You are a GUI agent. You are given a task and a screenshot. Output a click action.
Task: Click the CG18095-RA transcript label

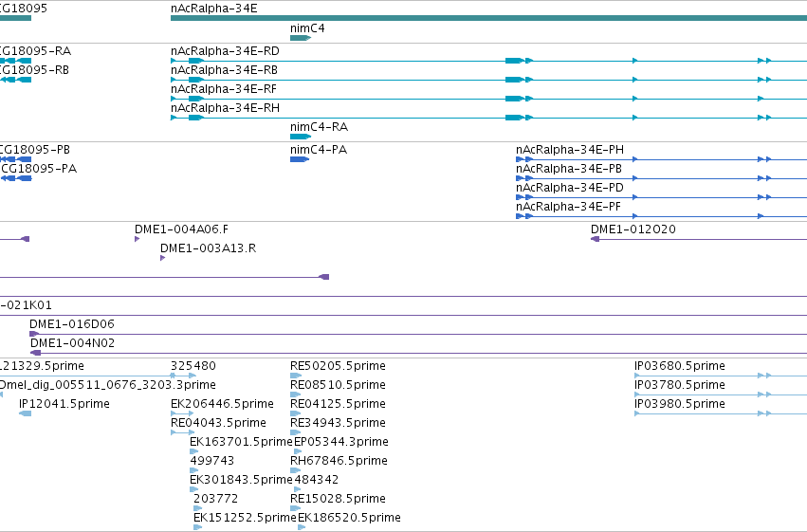35,51
